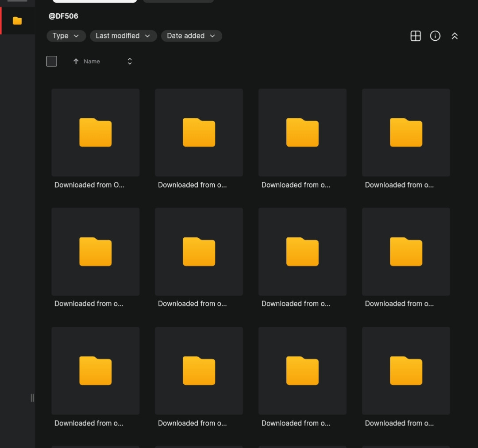This screenshot has height=448, width=478.
Task: Toggle ascending sort arrow beside Name
Action: tap(76, 61)
